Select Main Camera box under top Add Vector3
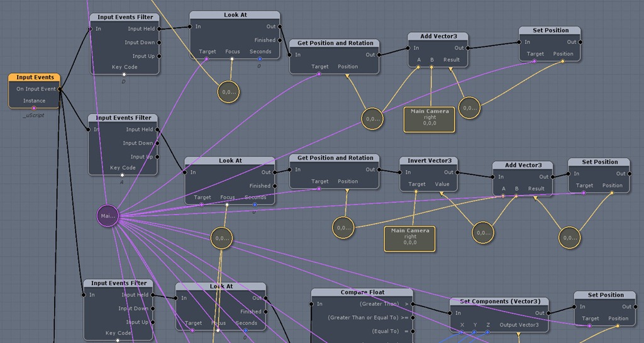Screen dimensions: 644x343 click(x=430, y=119)
